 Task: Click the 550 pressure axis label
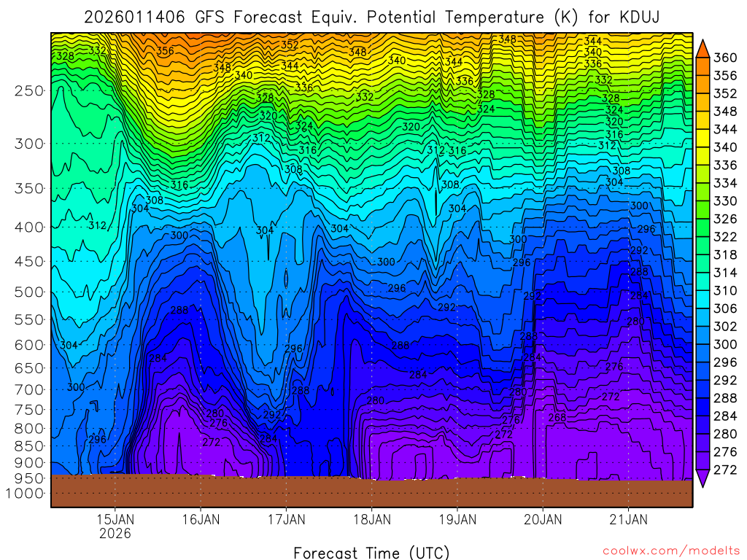pos(29,319)
